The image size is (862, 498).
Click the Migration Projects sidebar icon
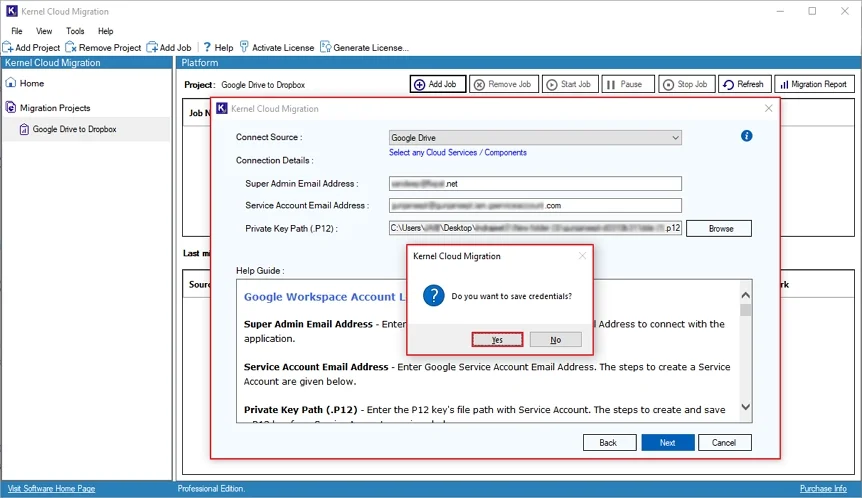click(11, 107)
